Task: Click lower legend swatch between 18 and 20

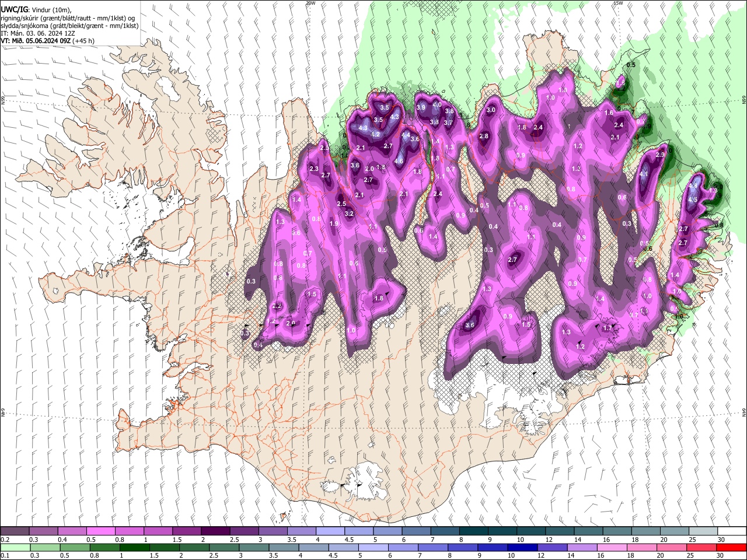Action: [x=641, y=547]
